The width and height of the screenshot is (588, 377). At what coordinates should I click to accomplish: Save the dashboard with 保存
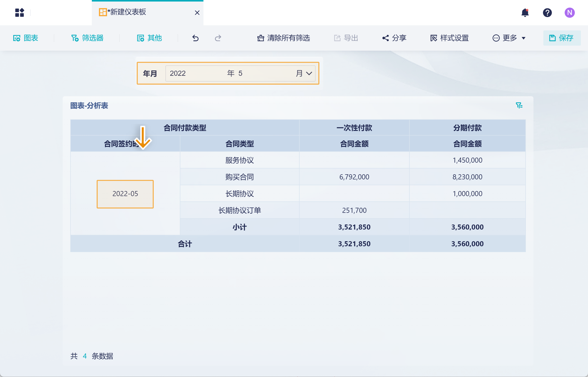(562, 38)
